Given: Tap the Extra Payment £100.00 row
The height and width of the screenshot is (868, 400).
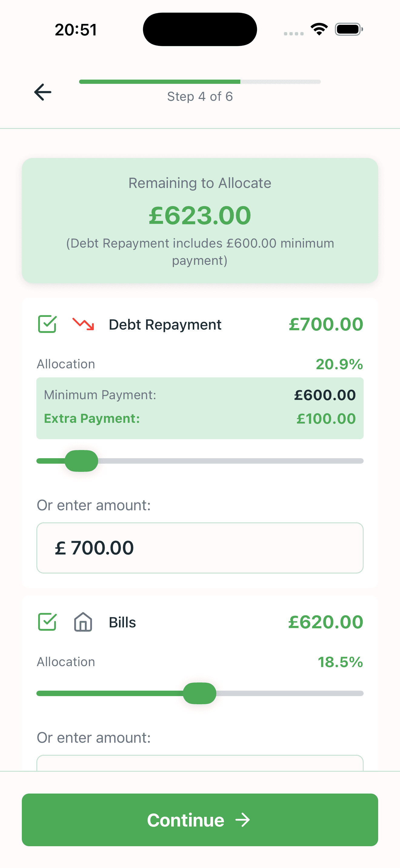Looking at the screenshot, I should click(x=200, y=419).
